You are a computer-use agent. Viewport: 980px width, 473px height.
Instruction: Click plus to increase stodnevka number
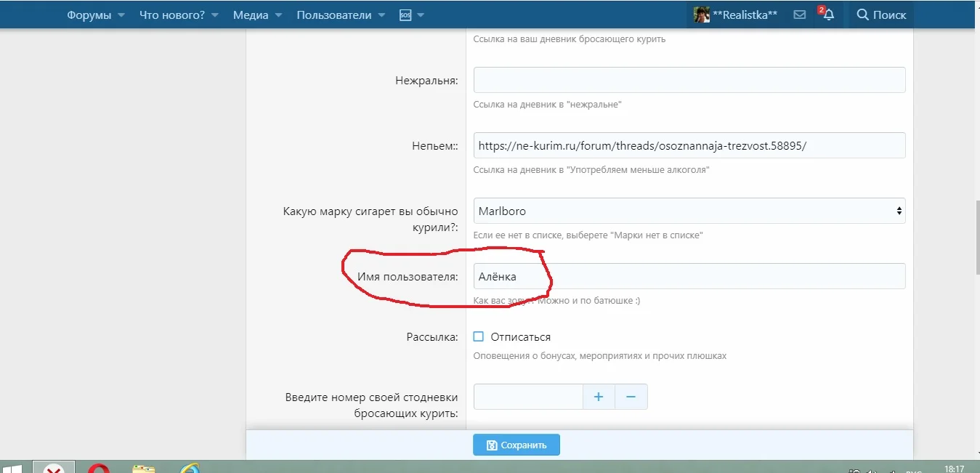598,396
